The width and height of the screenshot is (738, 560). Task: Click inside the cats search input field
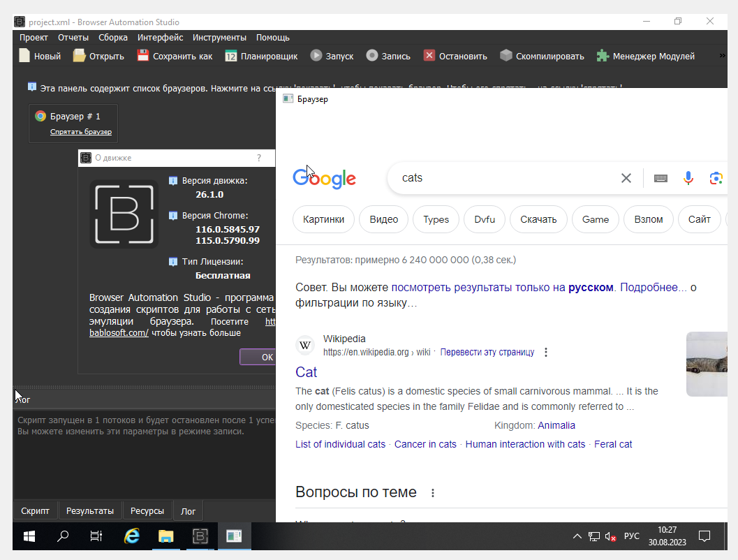[x=489, y=178]
